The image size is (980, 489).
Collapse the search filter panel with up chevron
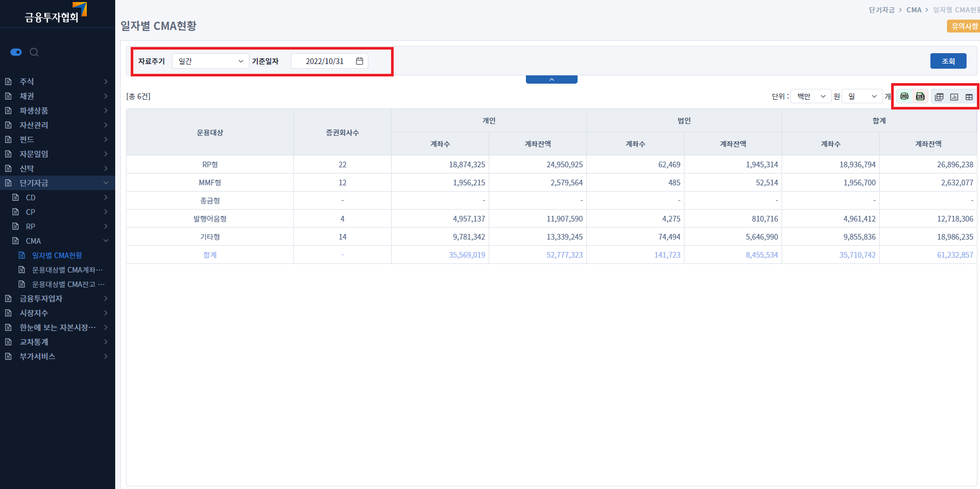(x=552, y=80)
